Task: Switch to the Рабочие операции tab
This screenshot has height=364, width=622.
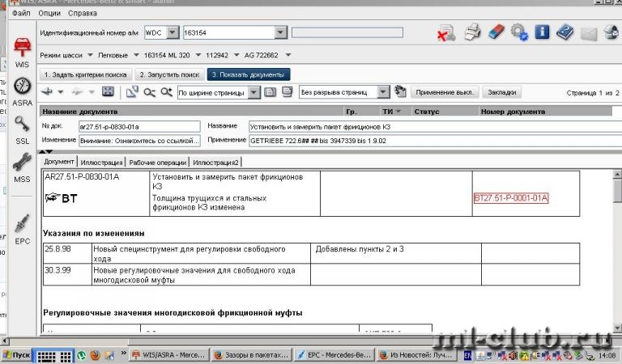Action: [x=157, y=162]
